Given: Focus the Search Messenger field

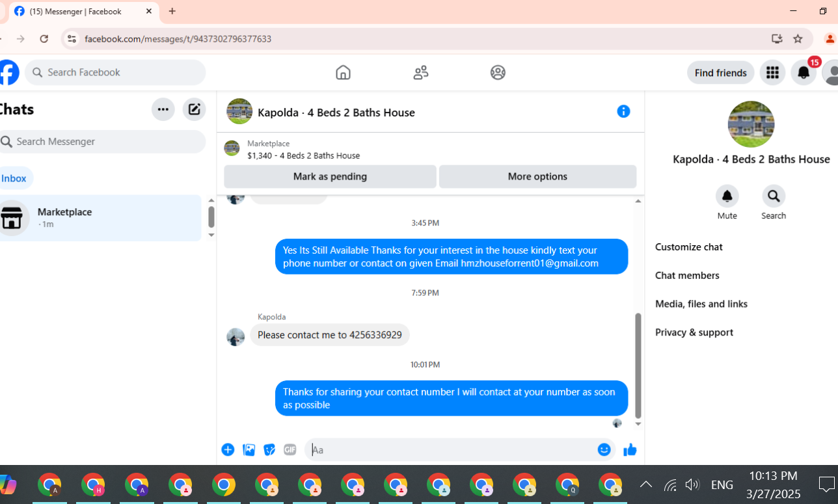Looking at the screenshot, I should tap(101, 141).
